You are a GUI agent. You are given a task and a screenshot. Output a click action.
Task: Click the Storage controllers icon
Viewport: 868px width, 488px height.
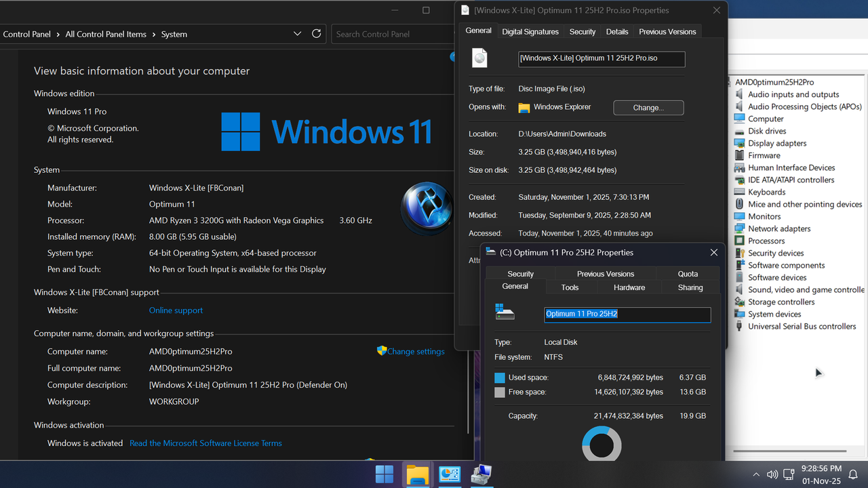coord(739,302)
